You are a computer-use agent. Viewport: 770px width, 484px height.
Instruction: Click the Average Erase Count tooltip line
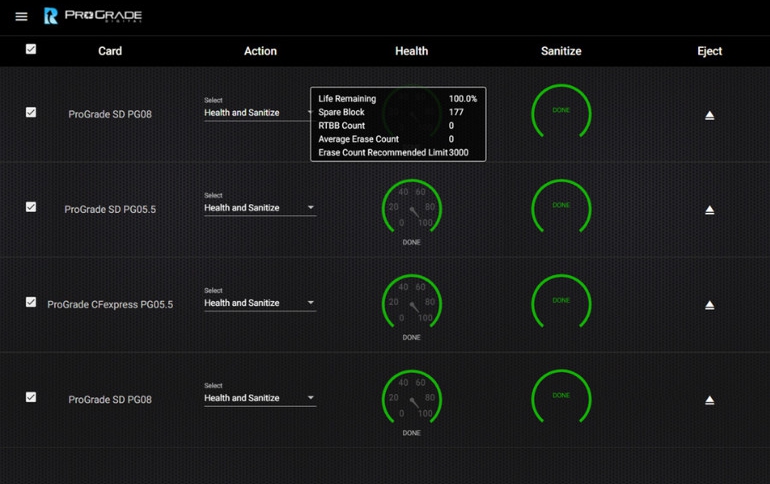[x=386, y=139]
